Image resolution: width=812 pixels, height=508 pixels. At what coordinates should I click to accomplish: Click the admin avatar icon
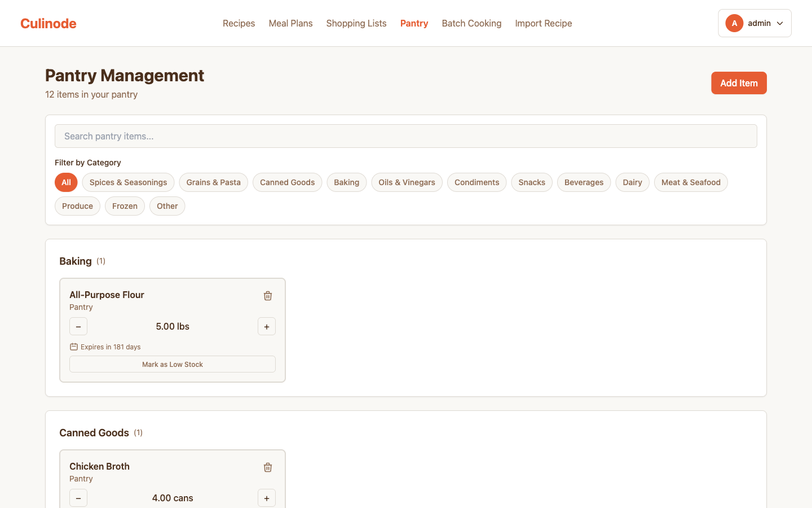point(734,23)
